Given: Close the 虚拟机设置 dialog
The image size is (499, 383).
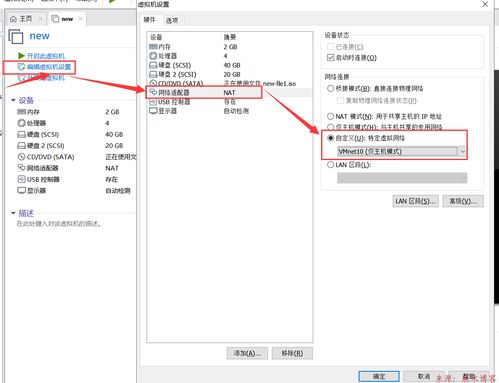Looking at the screenshot, I should [x=485, y=4].
